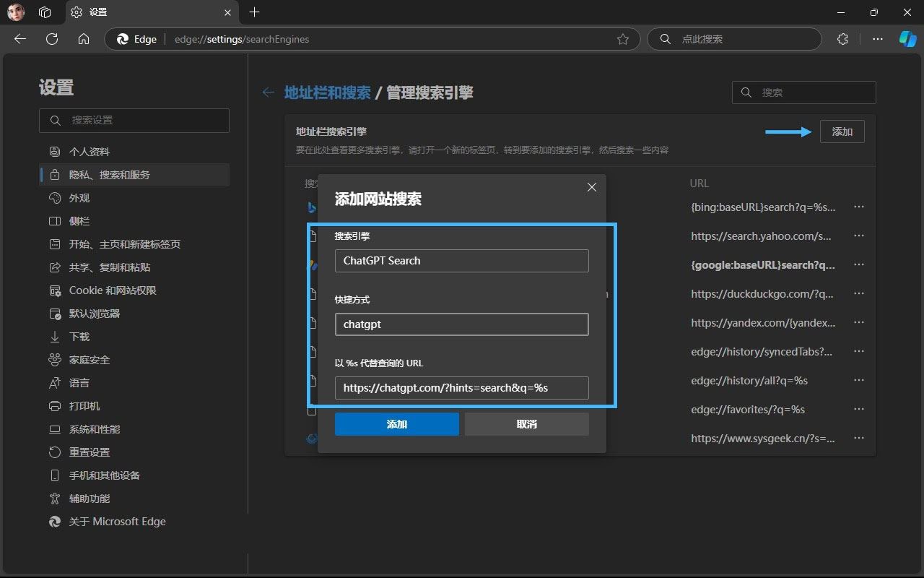Screen dimensions: 924x578
Task: Open 共享、复制和粘贴 section
Action: 134,267
